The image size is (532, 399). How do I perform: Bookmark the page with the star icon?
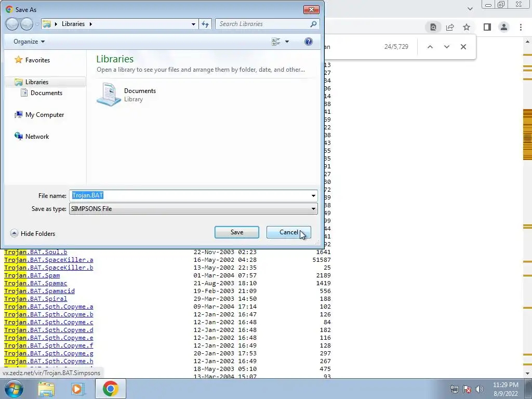467,27
